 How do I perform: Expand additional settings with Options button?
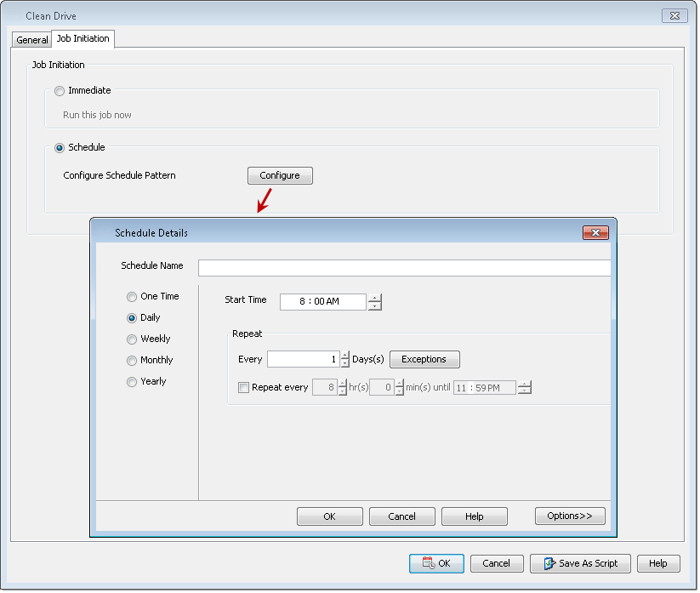[570, 516]
